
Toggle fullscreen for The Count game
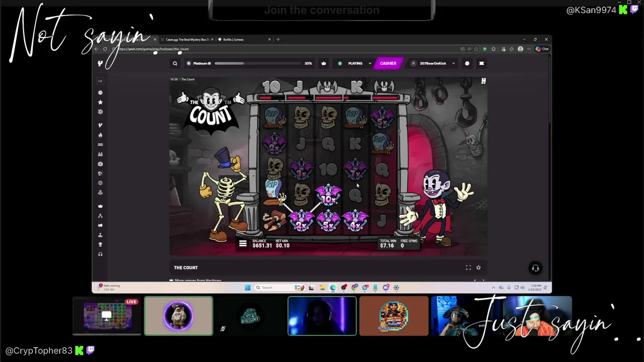tap(468, 267)
